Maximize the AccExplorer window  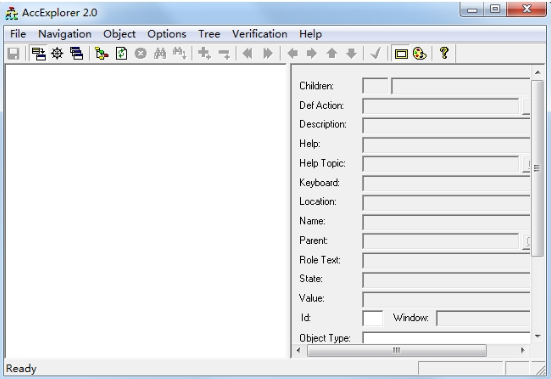(x=495, y=9)
